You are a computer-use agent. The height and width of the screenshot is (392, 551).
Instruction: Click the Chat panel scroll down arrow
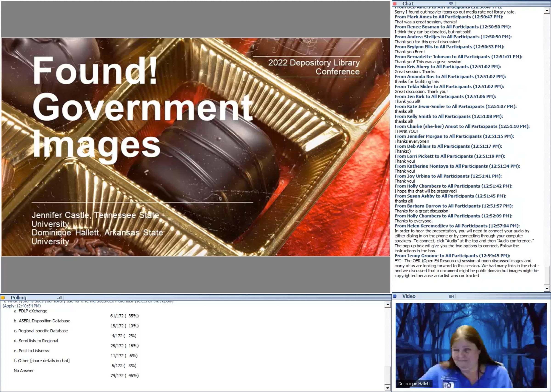click(547, 288)
